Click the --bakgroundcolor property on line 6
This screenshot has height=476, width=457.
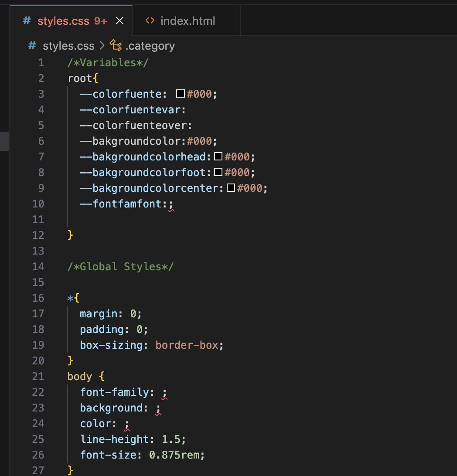(x=130, y=141)
